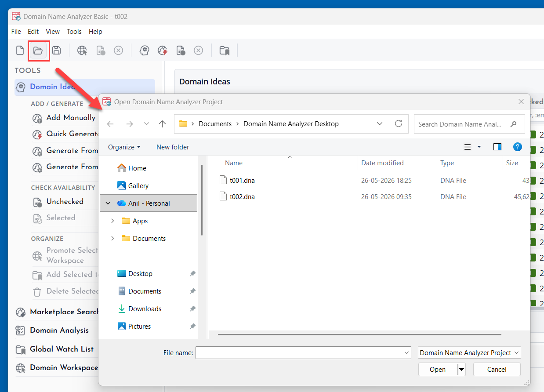Open dialog help question mark icon
This screenshot has height=392, width=544.
click(518, 147)
